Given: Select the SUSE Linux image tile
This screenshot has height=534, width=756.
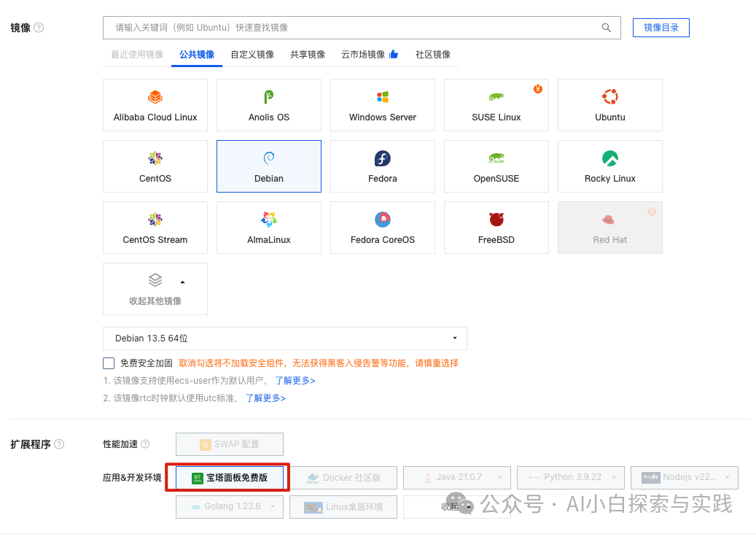Looking at the screenshot, I should point(496,105).
